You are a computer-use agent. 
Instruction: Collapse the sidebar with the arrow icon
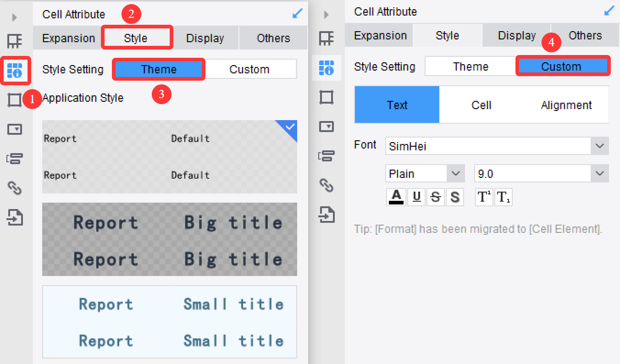[x=14, y=17]
